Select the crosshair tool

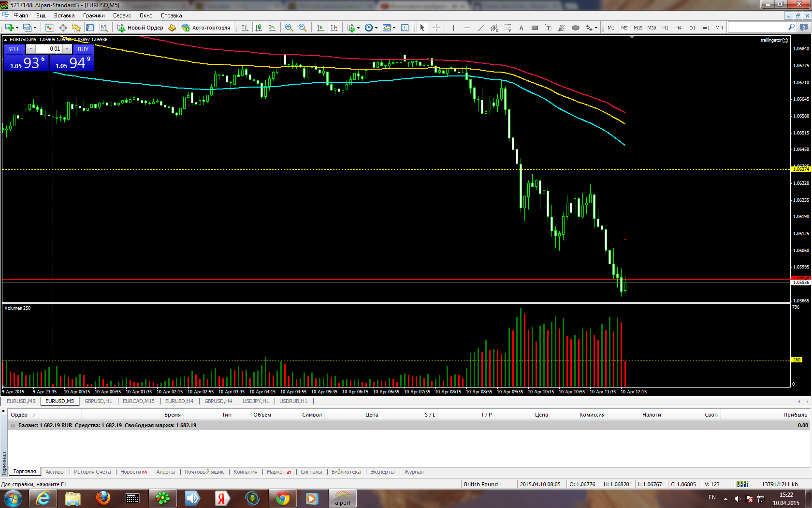[436, 28]
